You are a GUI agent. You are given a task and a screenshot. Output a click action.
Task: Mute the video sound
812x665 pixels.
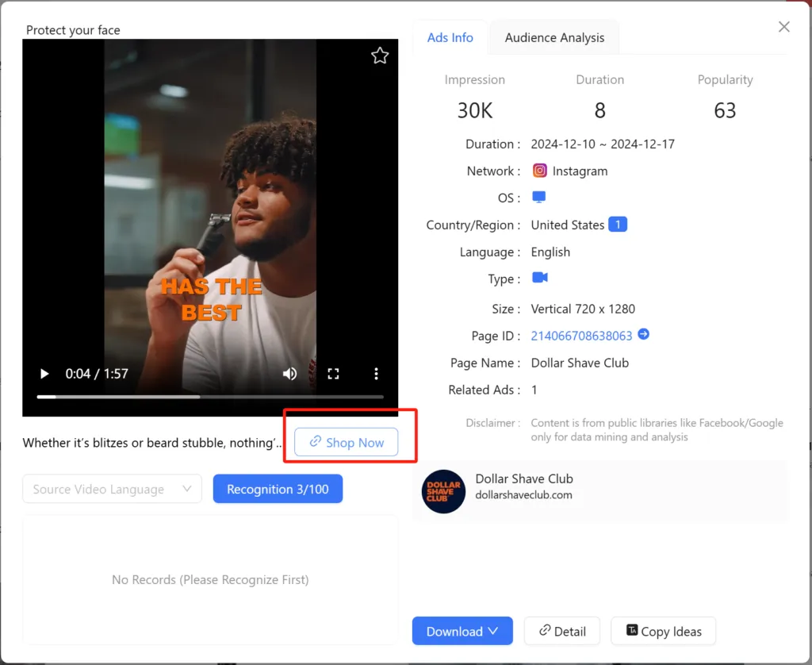pos(290,374)
